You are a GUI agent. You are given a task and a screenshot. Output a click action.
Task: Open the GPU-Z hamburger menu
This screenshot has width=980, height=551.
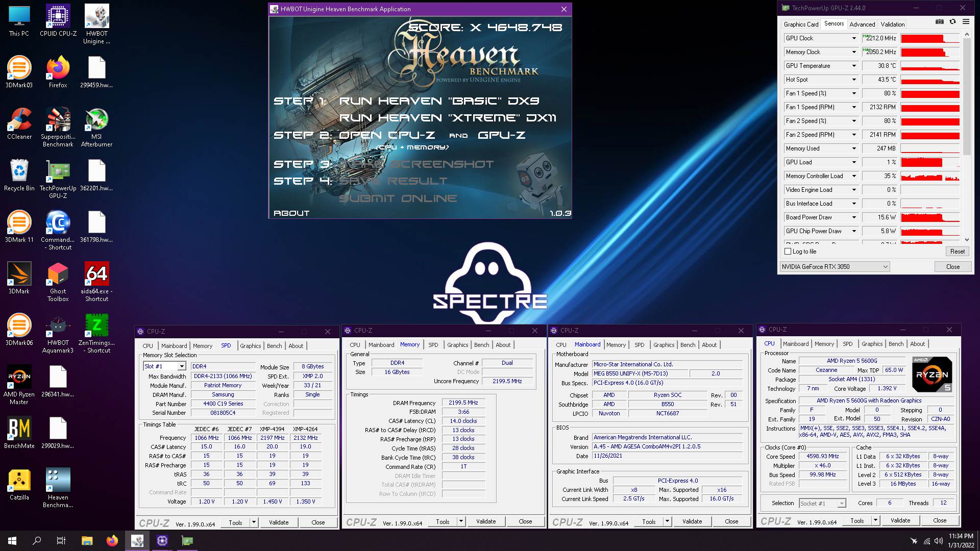966,21
